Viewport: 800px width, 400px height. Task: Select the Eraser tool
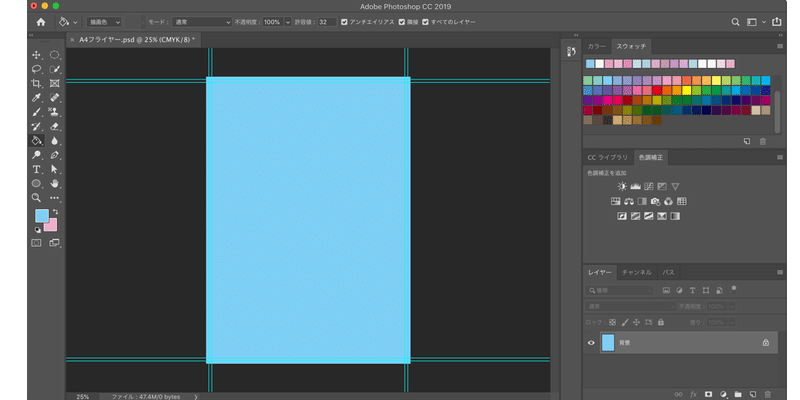[55, 126]
